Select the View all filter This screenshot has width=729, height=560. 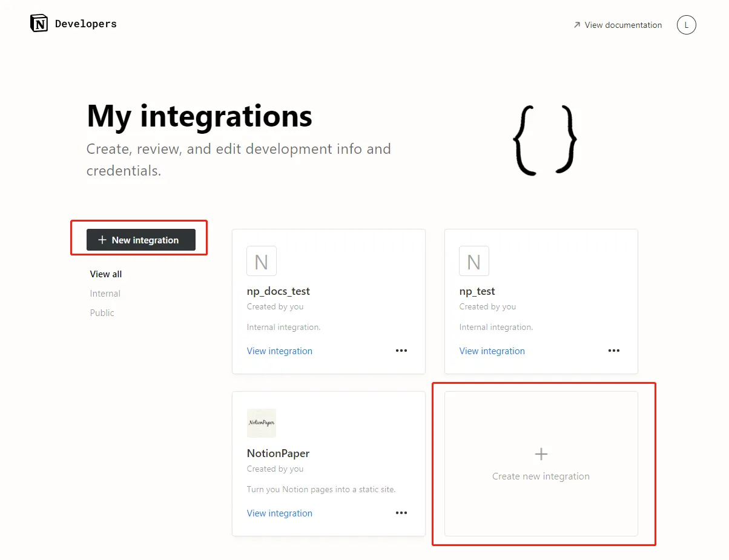tap(106, 274)
